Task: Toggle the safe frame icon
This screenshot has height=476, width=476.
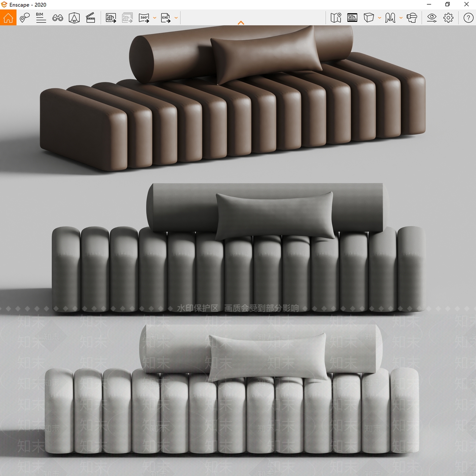Action: [x=74, y=18]
